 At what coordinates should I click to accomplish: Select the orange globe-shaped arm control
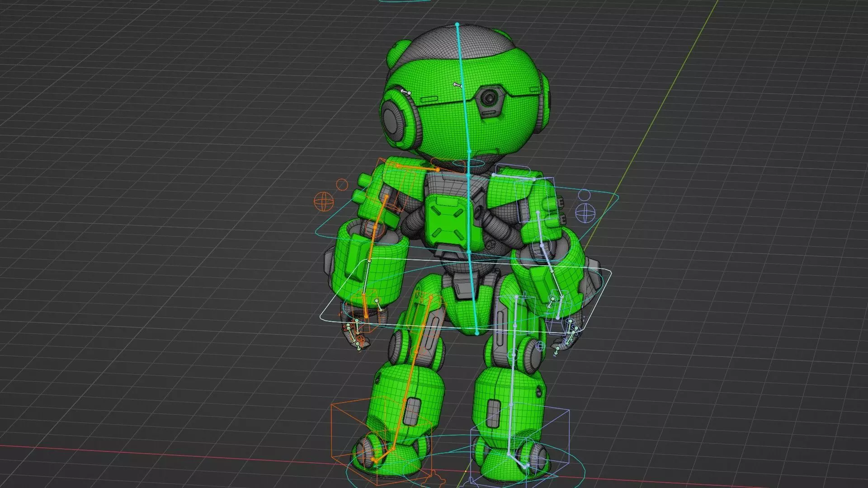pos(323,201)
